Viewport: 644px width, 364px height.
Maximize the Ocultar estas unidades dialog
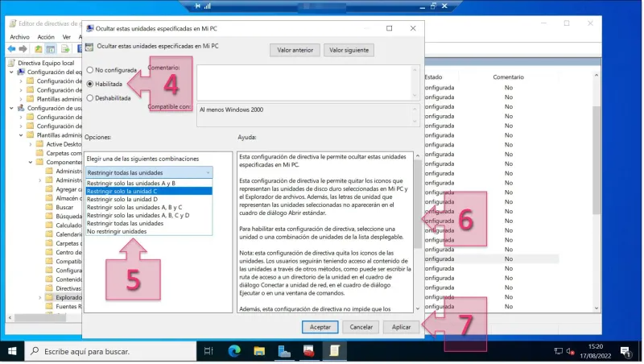tap(390, 28)
